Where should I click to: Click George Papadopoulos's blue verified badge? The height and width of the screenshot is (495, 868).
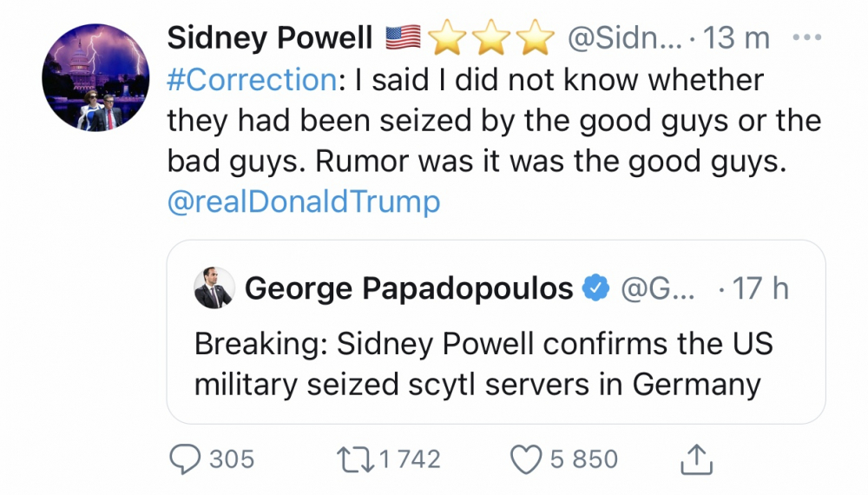[595, 289]
